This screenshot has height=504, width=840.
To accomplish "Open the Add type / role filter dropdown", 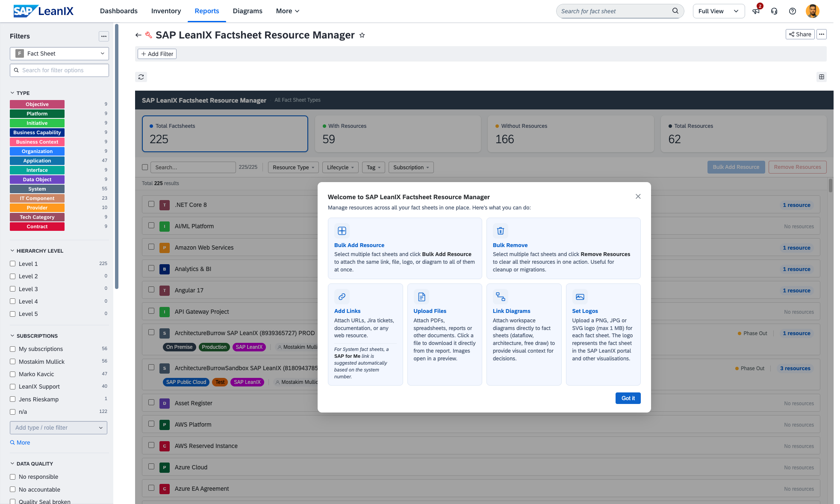I will pos(59,428).
